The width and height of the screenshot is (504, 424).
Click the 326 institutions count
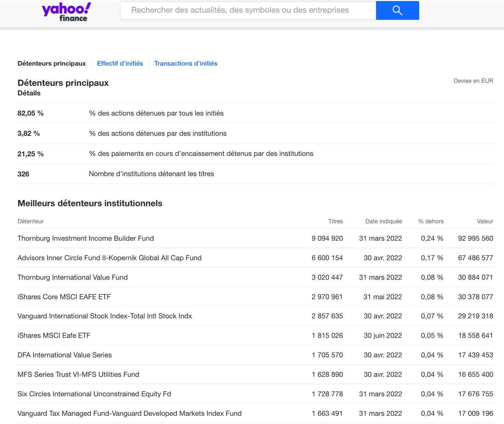click(23, 174)
